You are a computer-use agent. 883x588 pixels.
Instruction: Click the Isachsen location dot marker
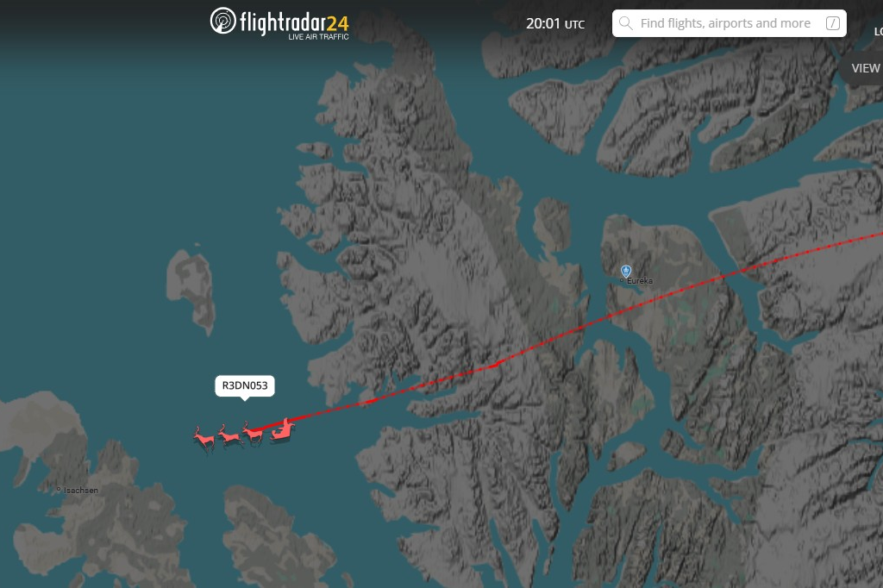pos(59,490)
